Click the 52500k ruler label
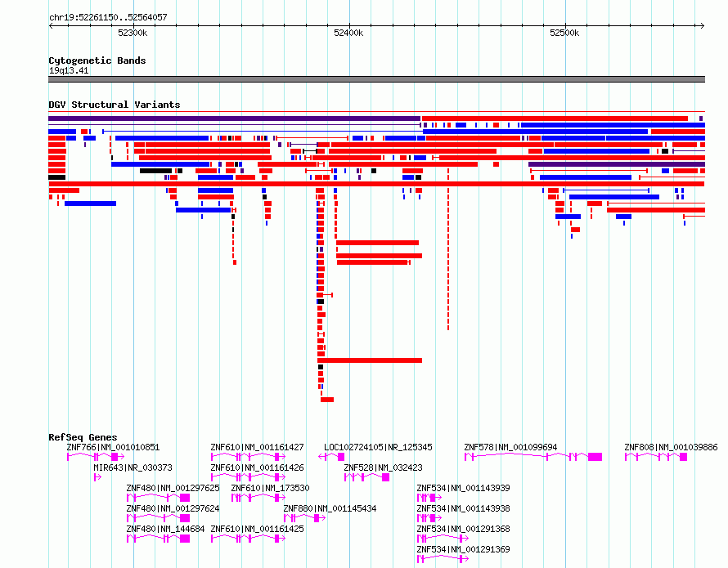The image size is (728, 568). [564, 33]
